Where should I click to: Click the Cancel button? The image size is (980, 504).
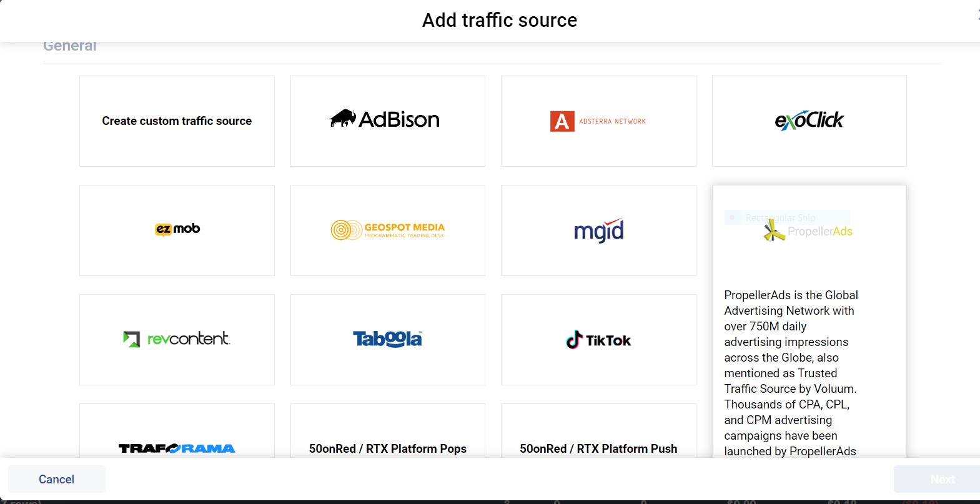[57, 479]
